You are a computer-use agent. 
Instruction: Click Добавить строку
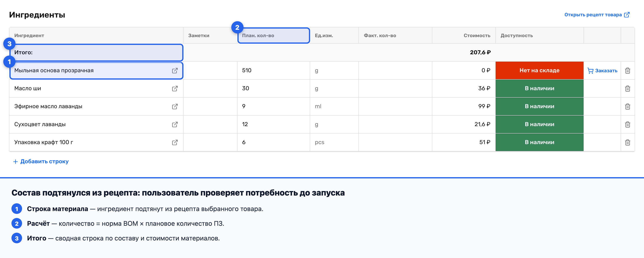[41, 161]
